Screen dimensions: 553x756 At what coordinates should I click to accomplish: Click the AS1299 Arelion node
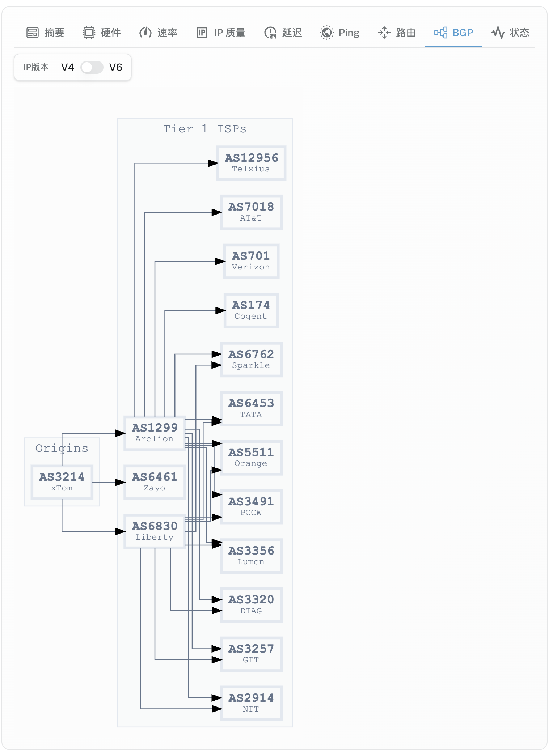[155, 433]
